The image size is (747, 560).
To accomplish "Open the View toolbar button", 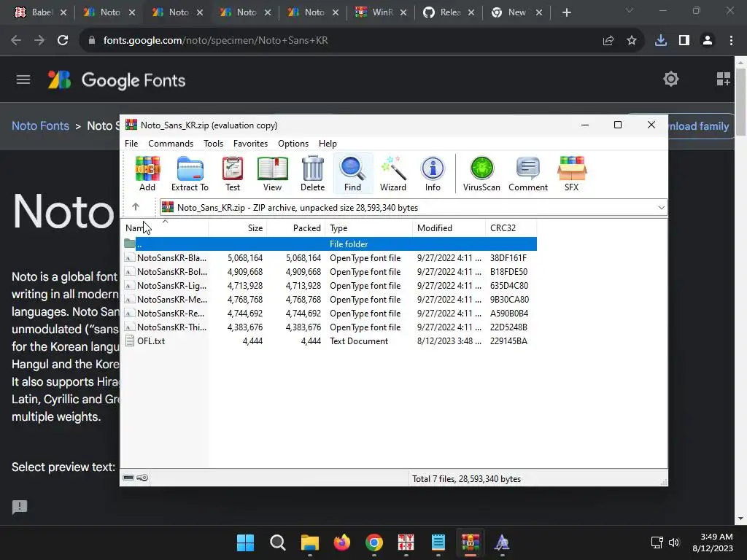I will coord(272,174).
